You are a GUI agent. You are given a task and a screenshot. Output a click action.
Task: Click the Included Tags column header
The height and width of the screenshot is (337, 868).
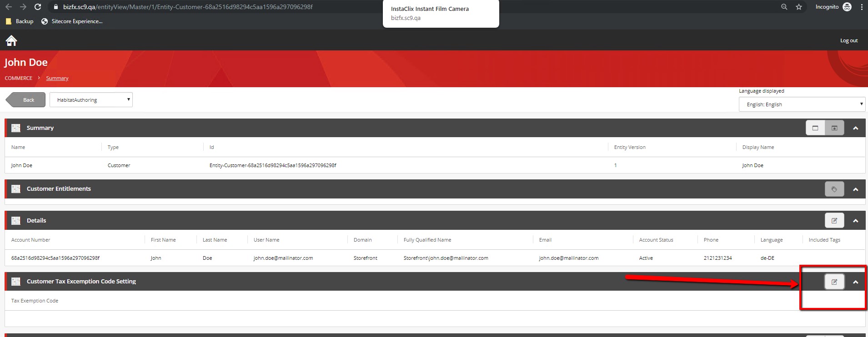coord(824,240)
